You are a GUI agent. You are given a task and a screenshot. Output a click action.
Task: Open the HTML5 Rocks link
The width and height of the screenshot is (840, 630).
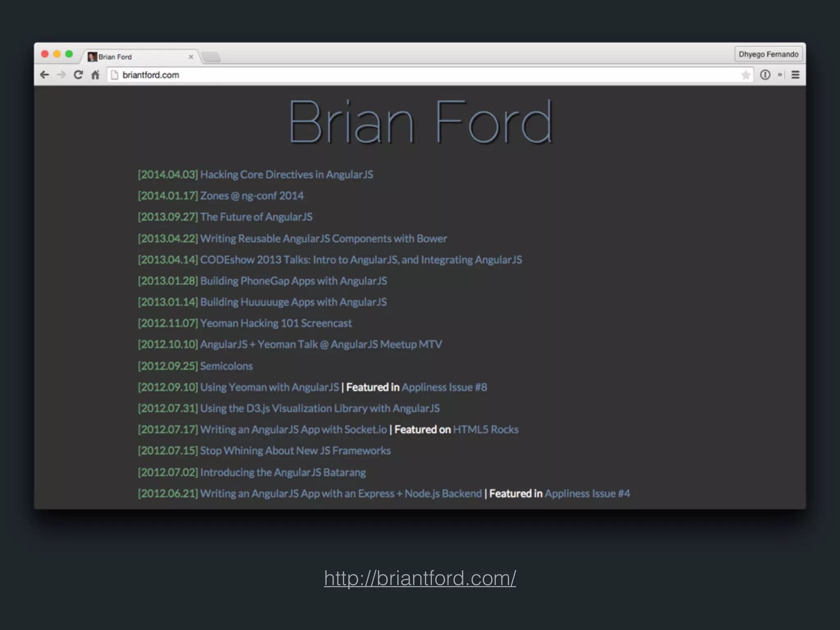click(x=486, y=429)
